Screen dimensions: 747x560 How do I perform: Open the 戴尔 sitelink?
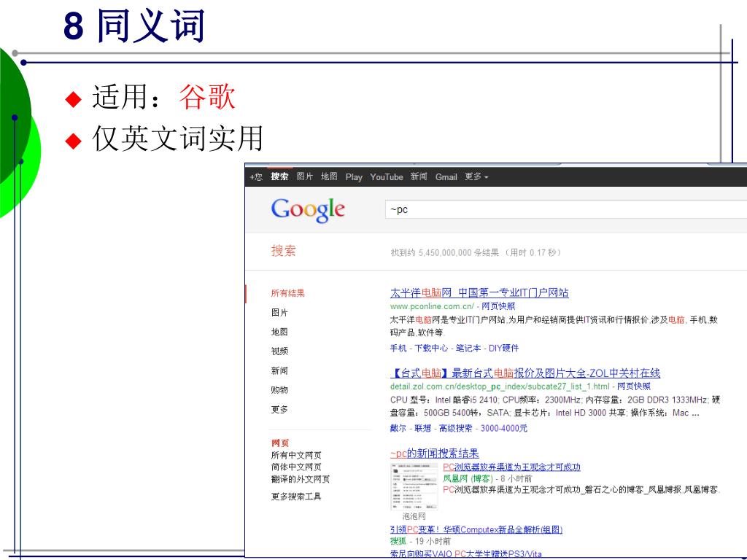pyautogui.click(x=398, y=428)
